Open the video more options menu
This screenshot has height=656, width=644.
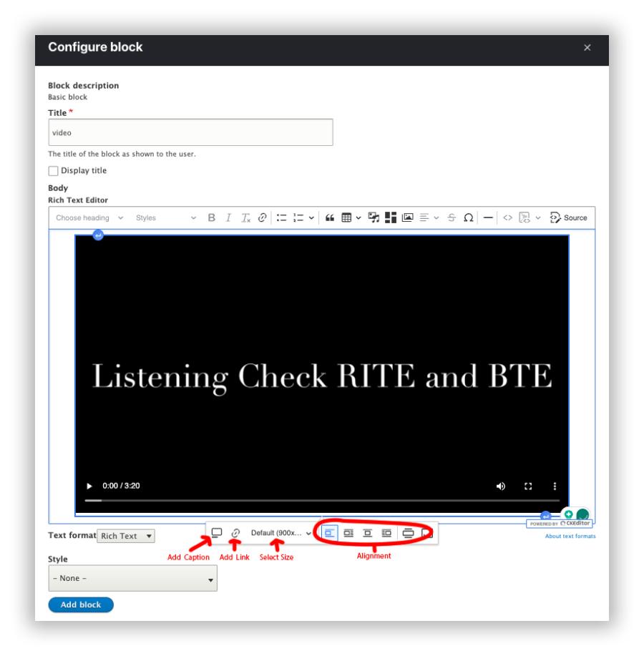coord(555,486)
